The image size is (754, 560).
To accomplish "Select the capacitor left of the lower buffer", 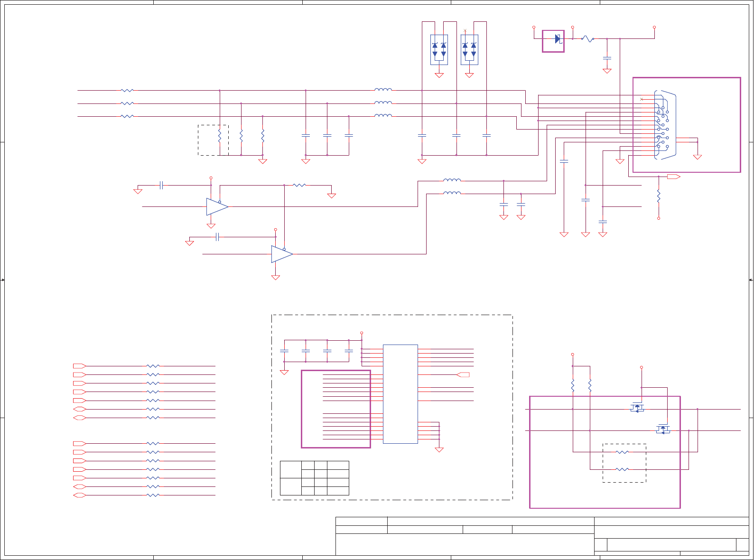I will (217, 237).
